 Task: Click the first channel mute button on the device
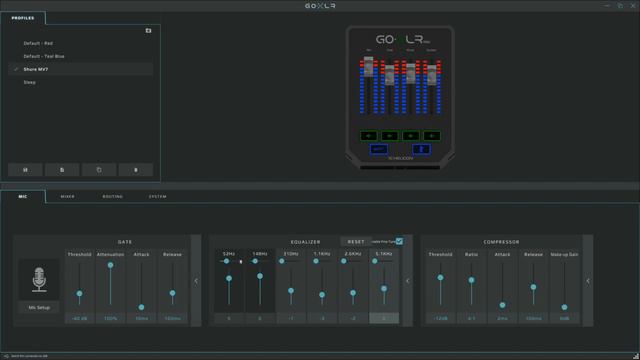pos(369,136)
